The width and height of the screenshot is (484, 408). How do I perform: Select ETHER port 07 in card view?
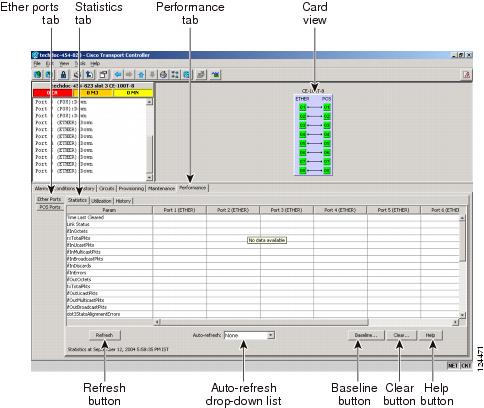(x=302, y=162)
